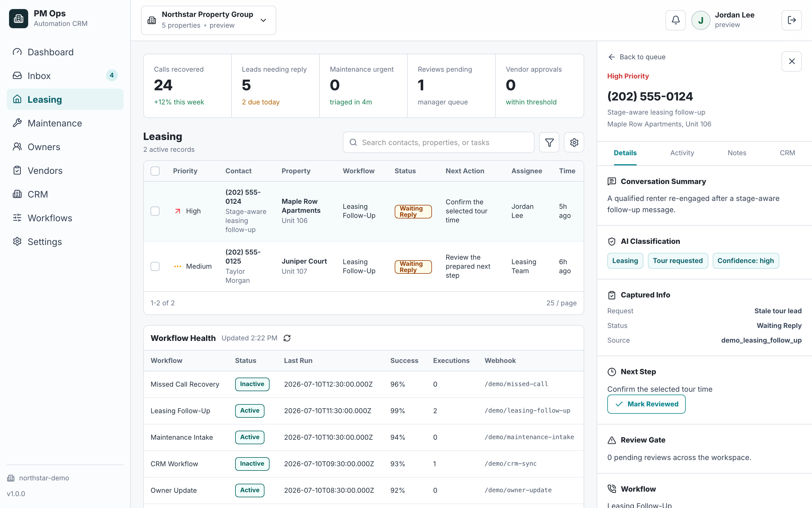The height and width of the screenshot is (508, 812).
Task: Open the notifications bell
Action: click(x=676, y=20)
